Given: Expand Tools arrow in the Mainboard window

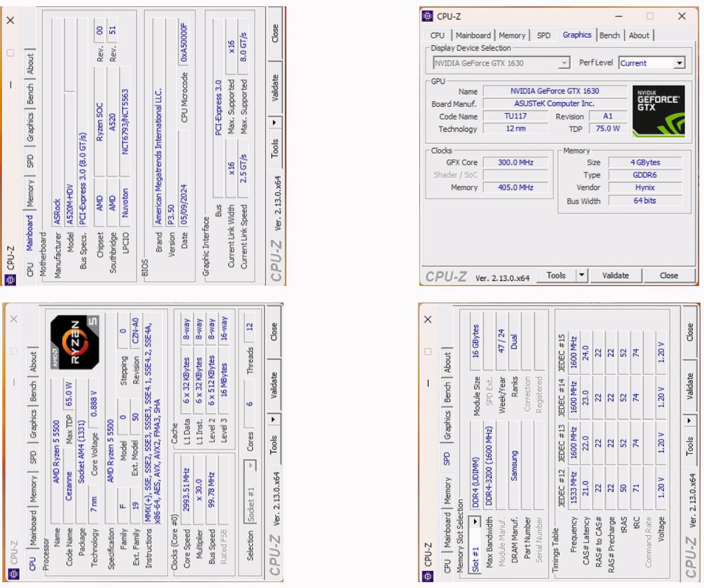Looking at the screenshot, I should [x=276, y=124].
